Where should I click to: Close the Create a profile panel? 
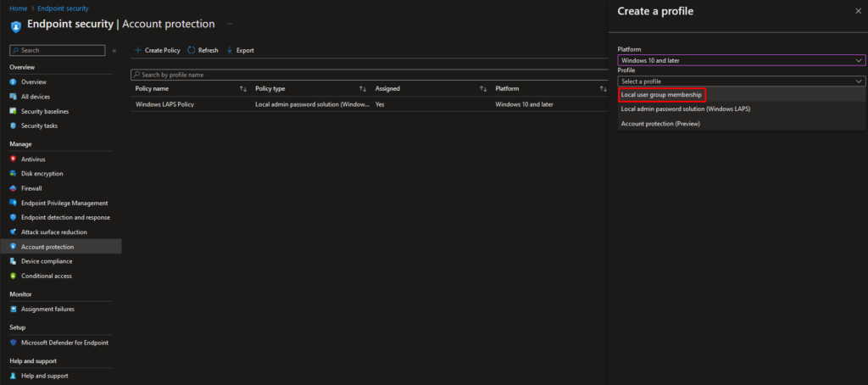(x=858, y=11)
